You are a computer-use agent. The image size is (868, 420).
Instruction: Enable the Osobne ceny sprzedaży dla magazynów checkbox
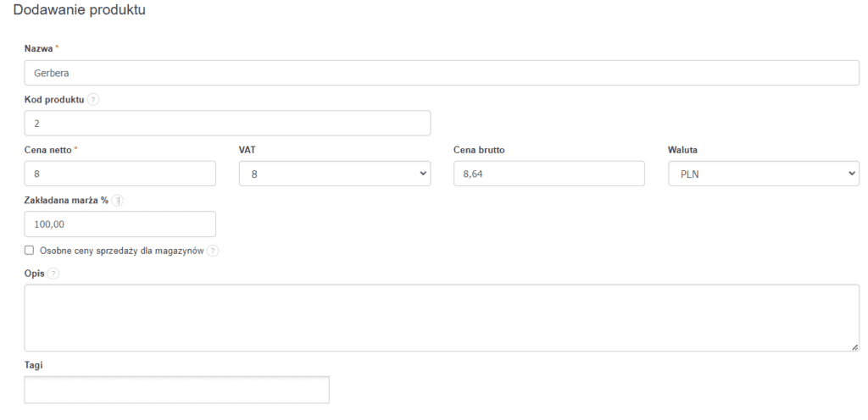pyautogui.click(x=30, y=251)
